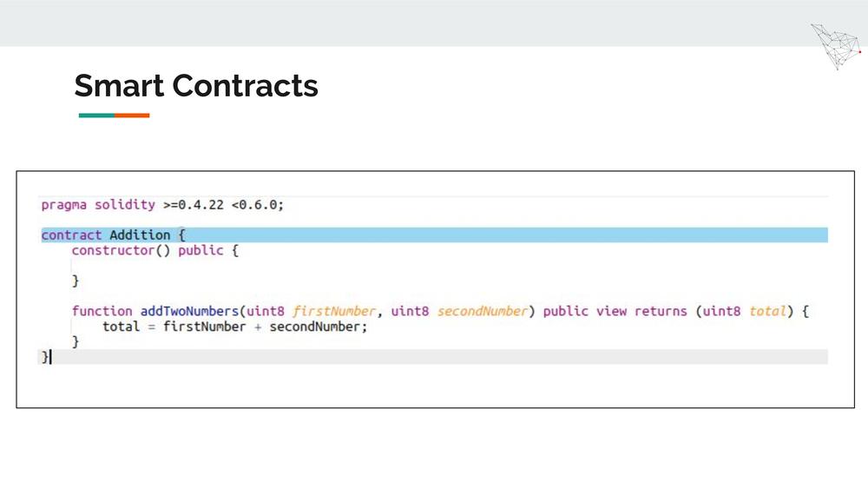Click addTwoNumbers function name

click(x=189, y=311)
